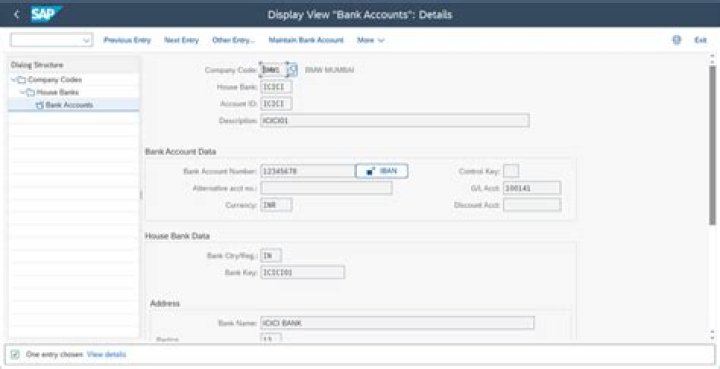
Task: Go back using the back arrow
Action: click(x=17, y=14)
